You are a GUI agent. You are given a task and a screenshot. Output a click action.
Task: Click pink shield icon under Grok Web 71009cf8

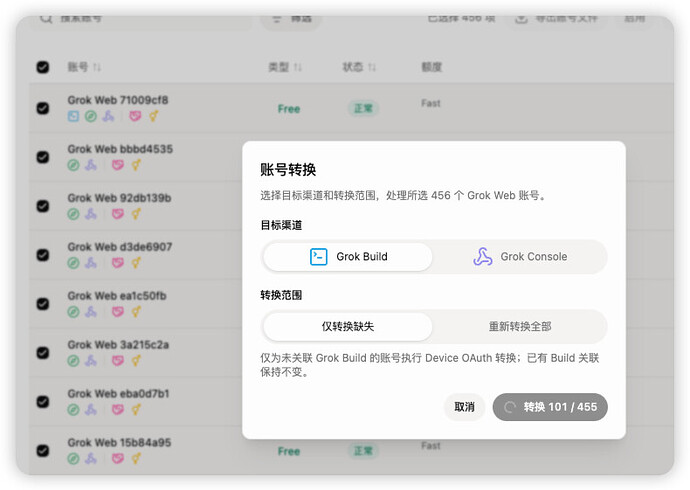click(x=135, y=116)
